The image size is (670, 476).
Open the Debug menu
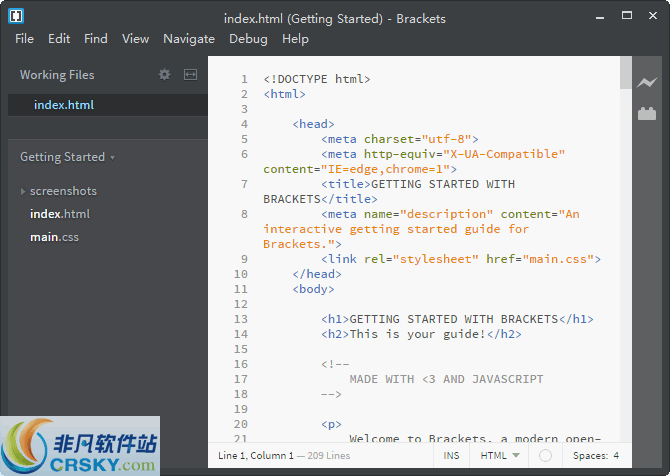coord(248,39)
